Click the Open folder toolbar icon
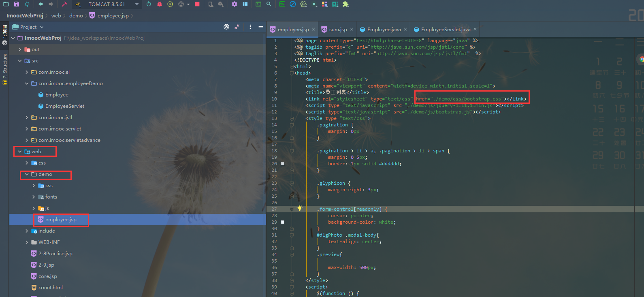The image size is (644, 297). coord(6,4)
